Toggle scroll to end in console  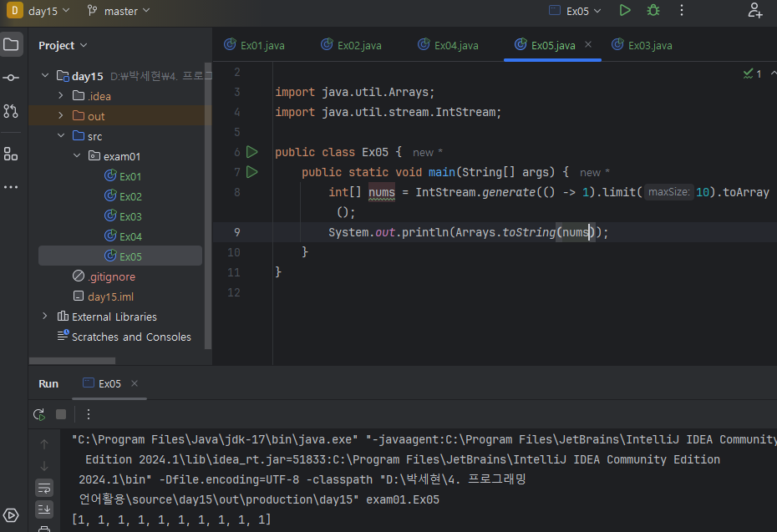coord(44,509)
